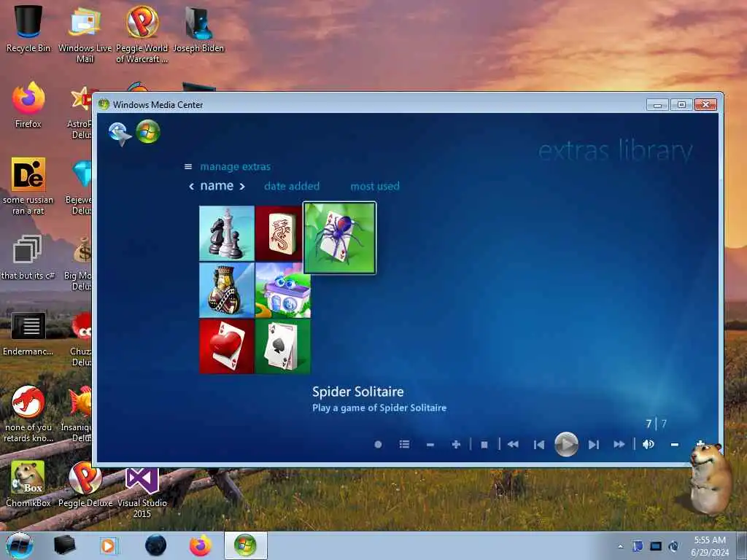Mute audio with the speaker icon
The image size is (747, 560).
649,444
